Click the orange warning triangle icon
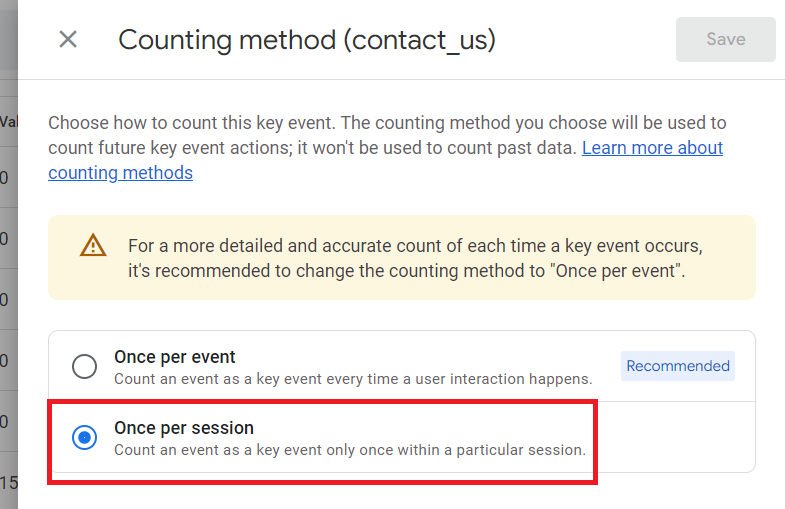Image resolution: width=785 pixels, height=509 pixels. coord(93,246)
